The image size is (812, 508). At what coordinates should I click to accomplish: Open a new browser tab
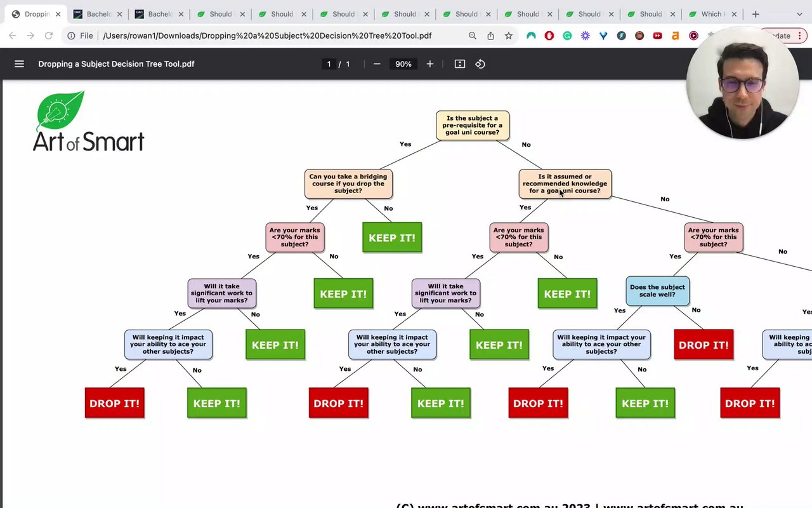[756, 14]
